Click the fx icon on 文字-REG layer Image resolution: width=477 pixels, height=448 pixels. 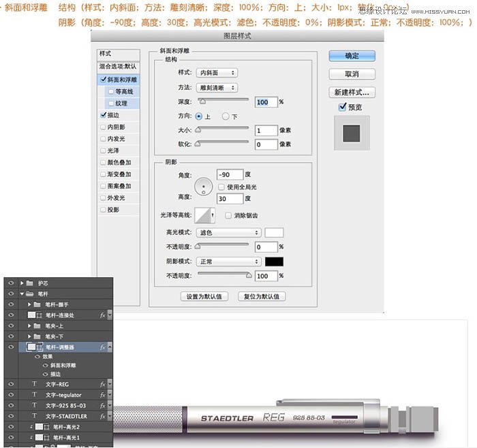pos(103,385)
